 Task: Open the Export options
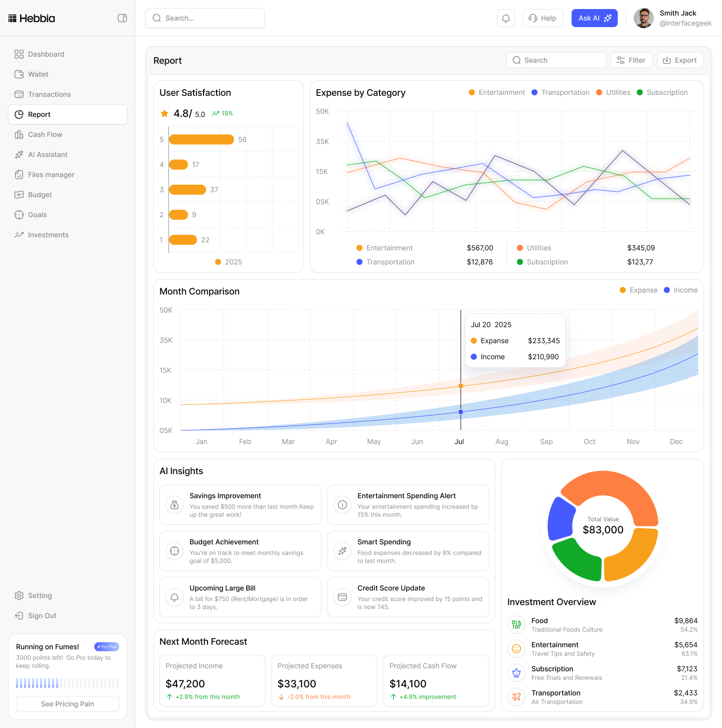pyautogui.click(x=680, y=60)
